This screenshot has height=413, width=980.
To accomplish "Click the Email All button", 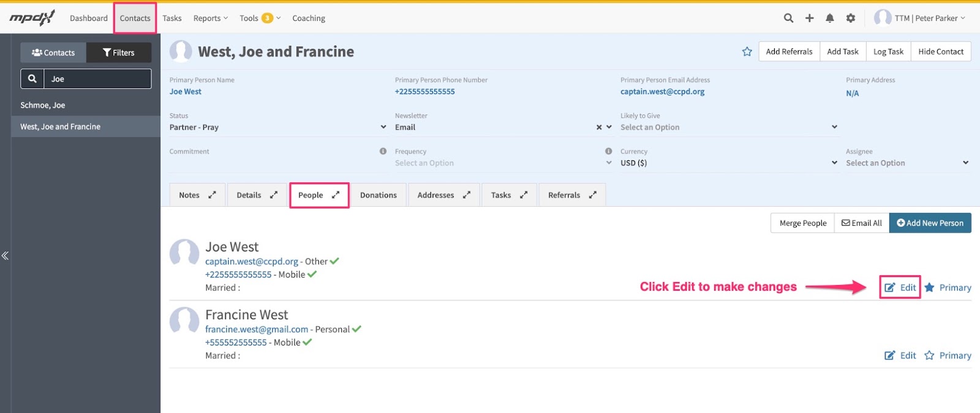I will (862, 223).
